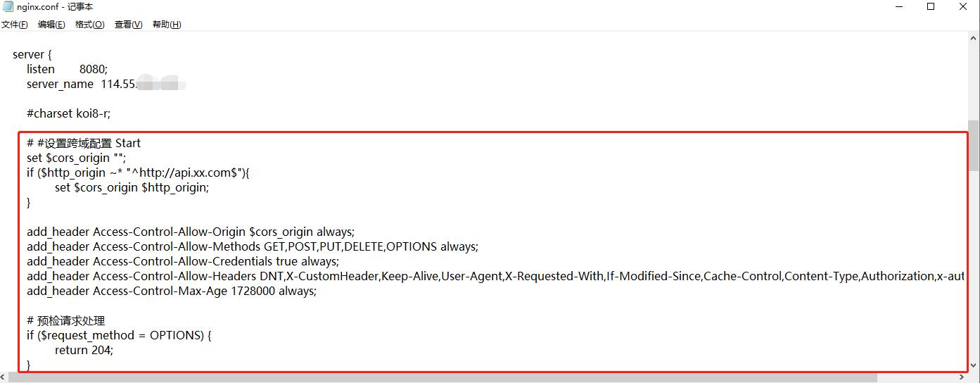Open the 编辑(E) menu

[51, 25]
